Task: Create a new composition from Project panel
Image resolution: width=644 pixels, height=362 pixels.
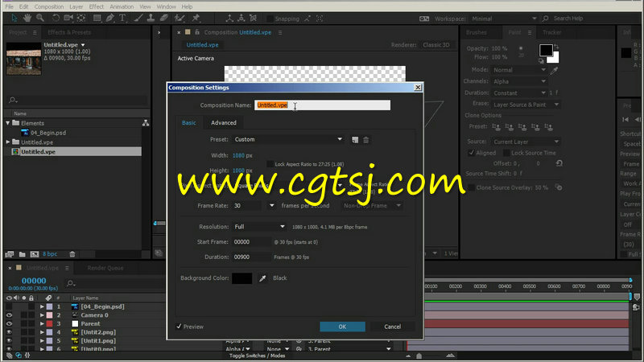Action: coord(35,254)
